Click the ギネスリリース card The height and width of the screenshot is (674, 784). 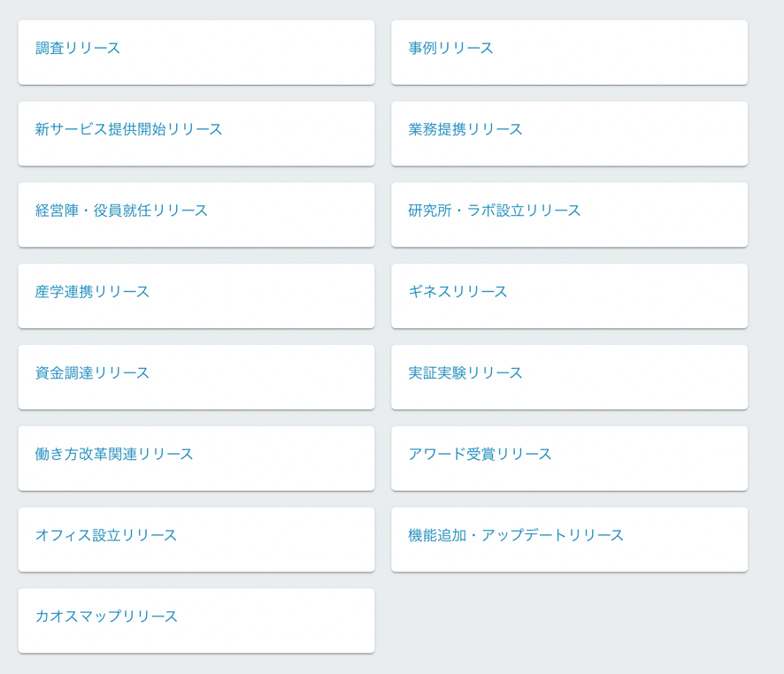tap(570, 295)
